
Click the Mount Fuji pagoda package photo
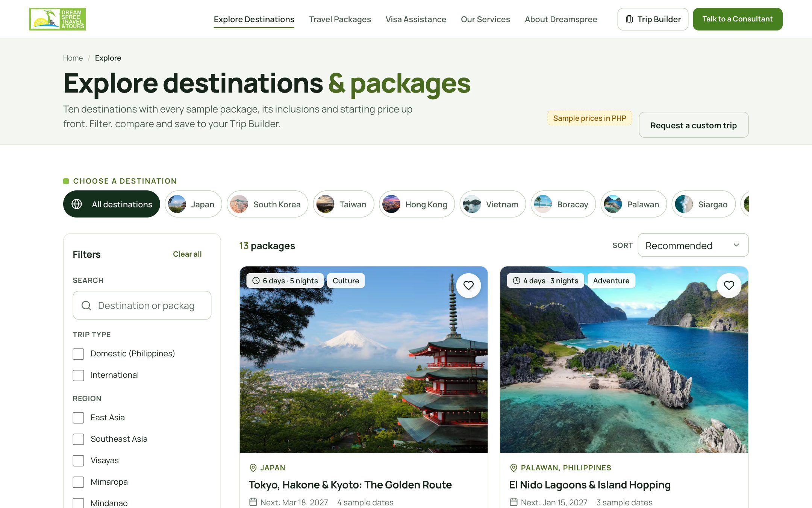(x=364, y=359)
